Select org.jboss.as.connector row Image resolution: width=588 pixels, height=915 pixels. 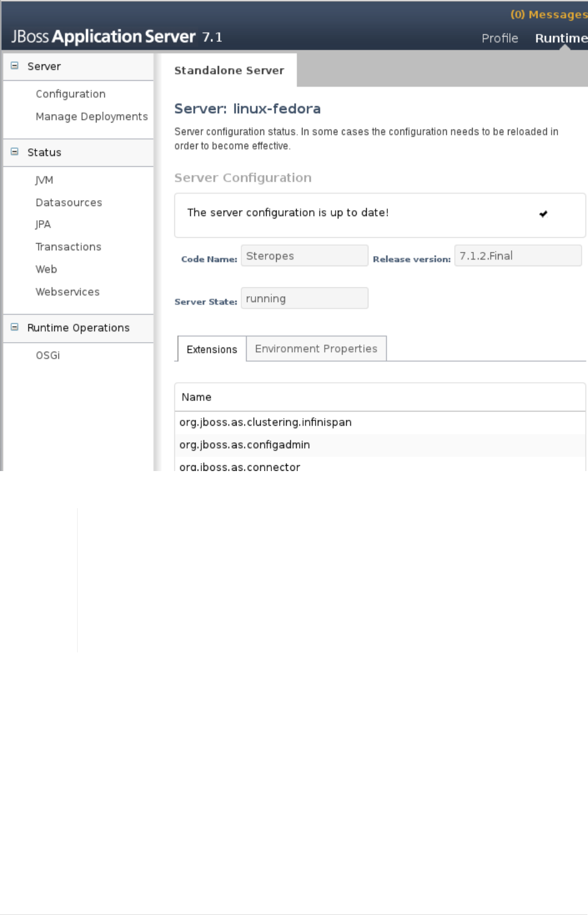coord(380,465)
